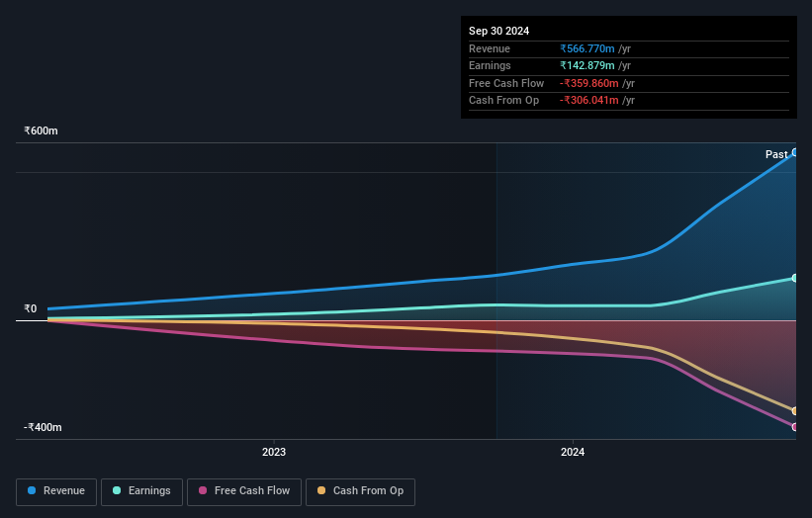
Task: Click the ₹0 y-axis label
Action: click(x=31, y=309)
